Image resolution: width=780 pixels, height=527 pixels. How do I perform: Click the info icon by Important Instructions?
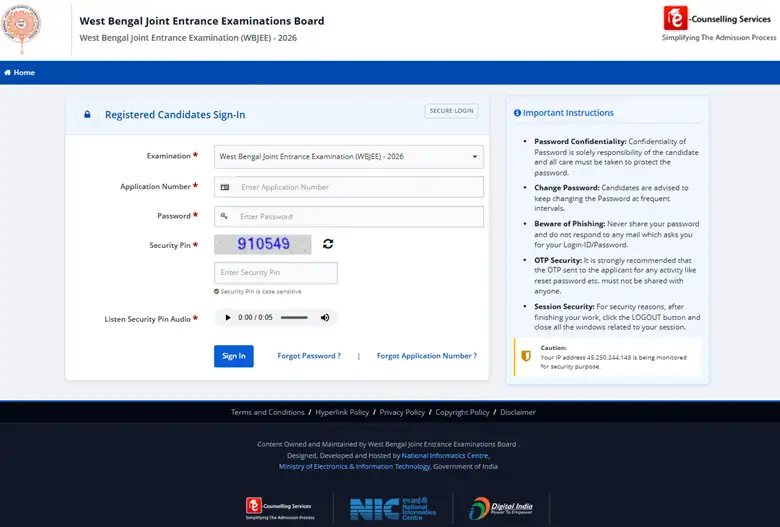coord(517,113)
